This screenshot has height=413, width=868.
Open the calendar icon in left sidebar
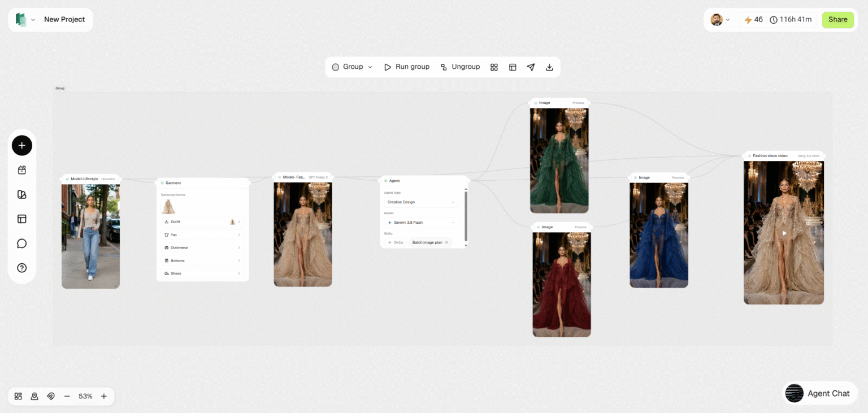[22, 170]
